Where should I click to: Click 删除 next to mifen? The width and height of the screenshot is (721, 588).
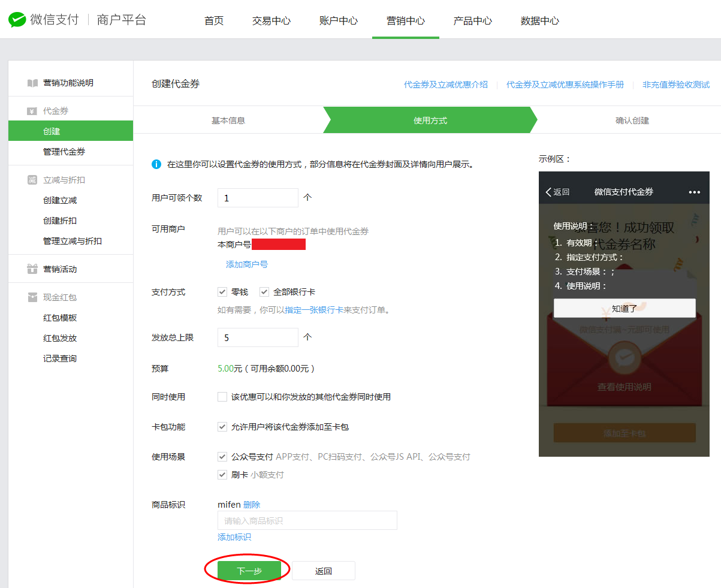[x=252, y=505]
